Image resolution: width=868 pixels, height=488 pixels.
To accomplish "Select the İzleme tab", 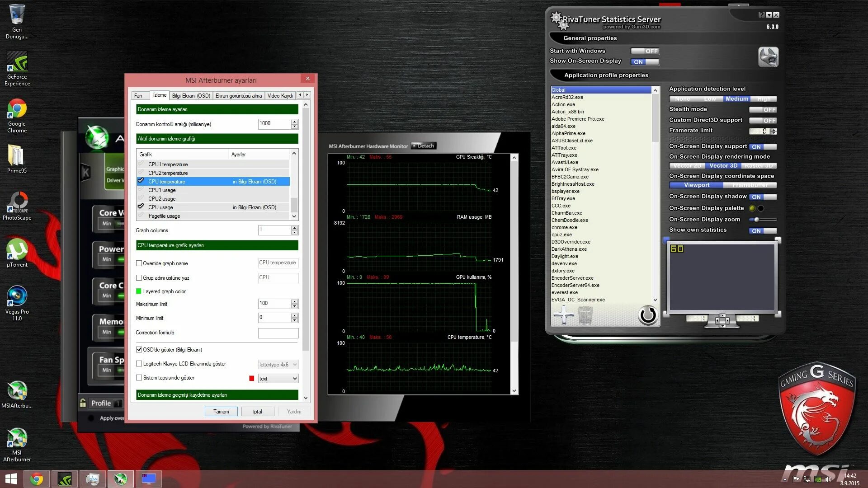I will (160, 95).
